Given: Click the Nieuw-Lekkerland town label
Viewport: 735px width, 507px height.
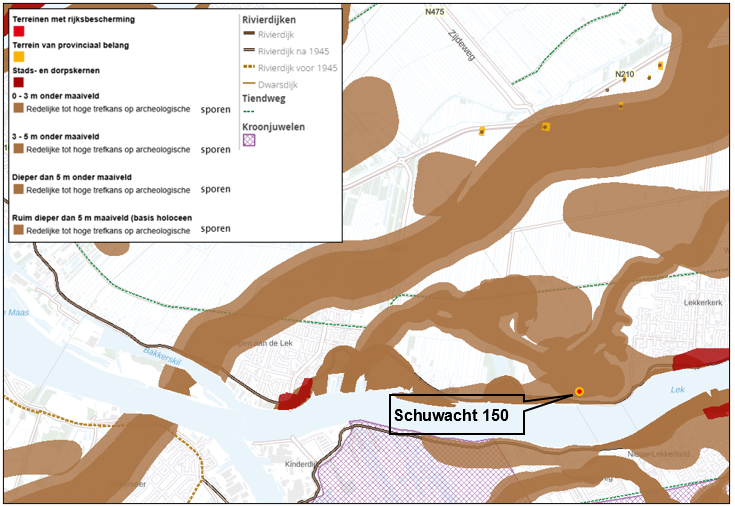Looking at the screenshot, I should (659, 454).
